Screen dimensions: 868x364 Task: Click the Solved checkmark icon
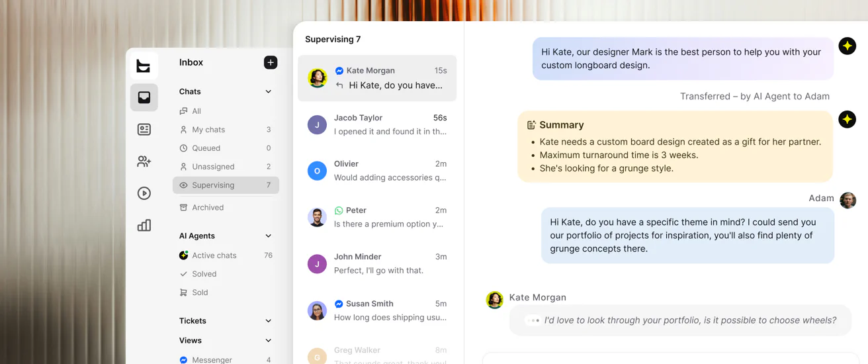tap(183, 274)
